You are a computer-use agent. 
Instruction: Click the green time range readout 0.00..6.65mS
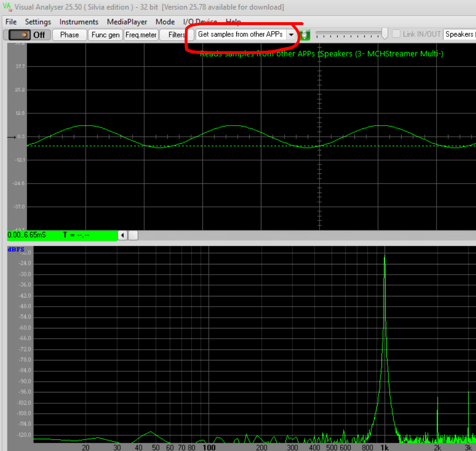tap(27, 235)
